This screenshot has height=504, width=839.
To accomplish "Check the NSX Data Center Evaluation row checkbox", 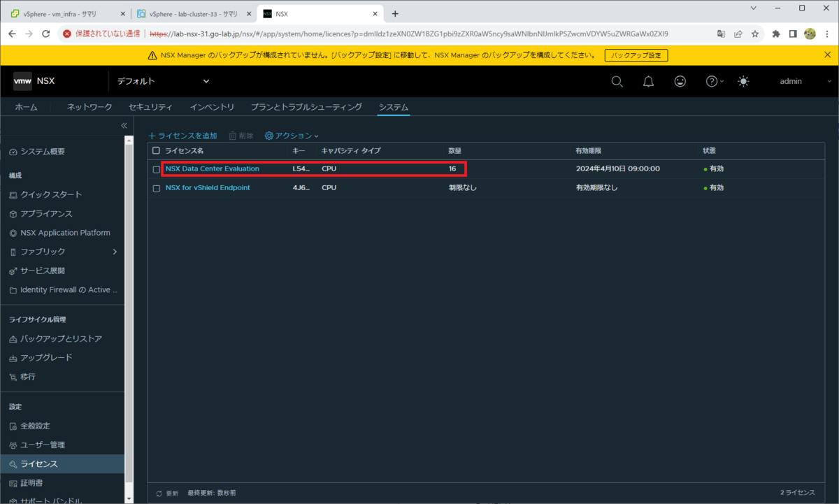I will pyautogui.click(x=157, y=169).
